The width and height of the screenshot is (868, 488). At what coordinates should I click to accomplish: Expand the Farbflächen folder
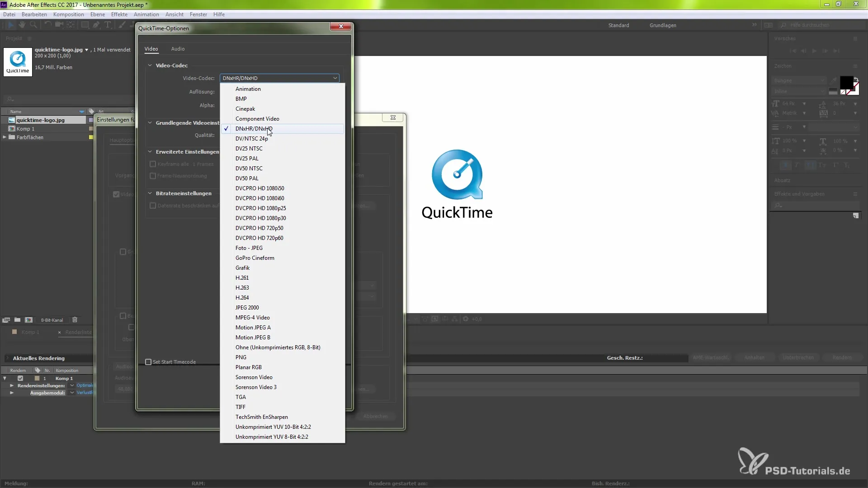click(x=5, y=137)
